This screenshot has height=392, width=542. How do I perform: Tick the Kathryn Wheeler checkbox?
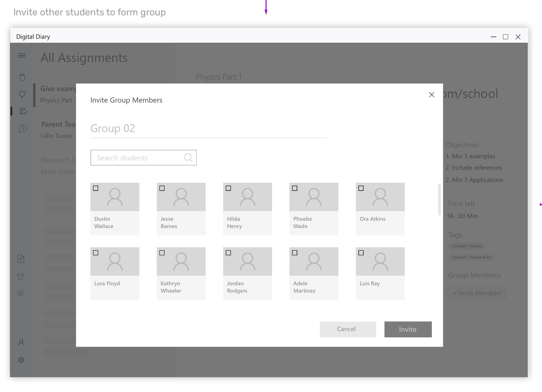(162, 253)
